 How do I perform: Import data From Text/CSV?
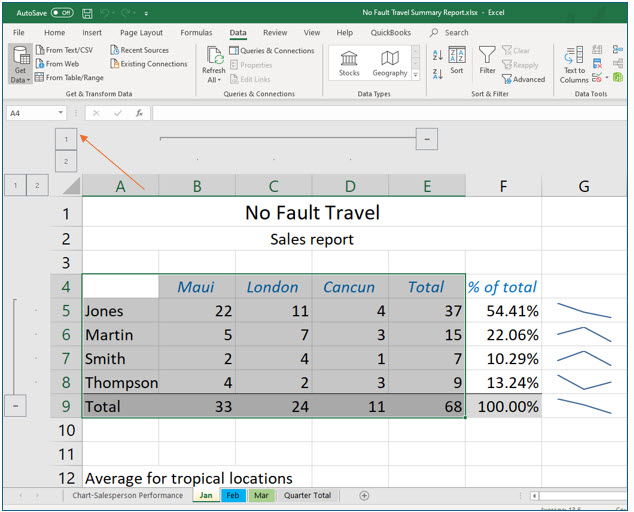pyautogui.click(x=65, y=50)
